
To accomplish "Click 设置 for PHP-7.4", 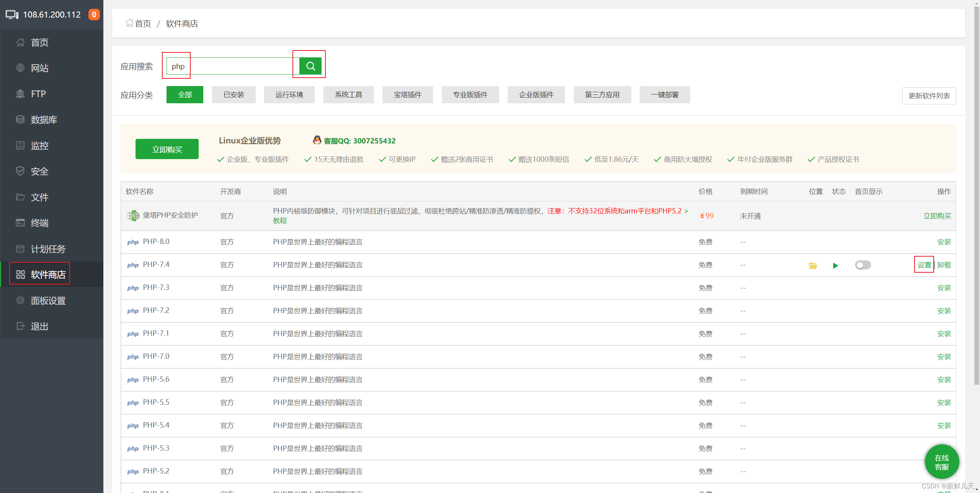I will 924,265.
